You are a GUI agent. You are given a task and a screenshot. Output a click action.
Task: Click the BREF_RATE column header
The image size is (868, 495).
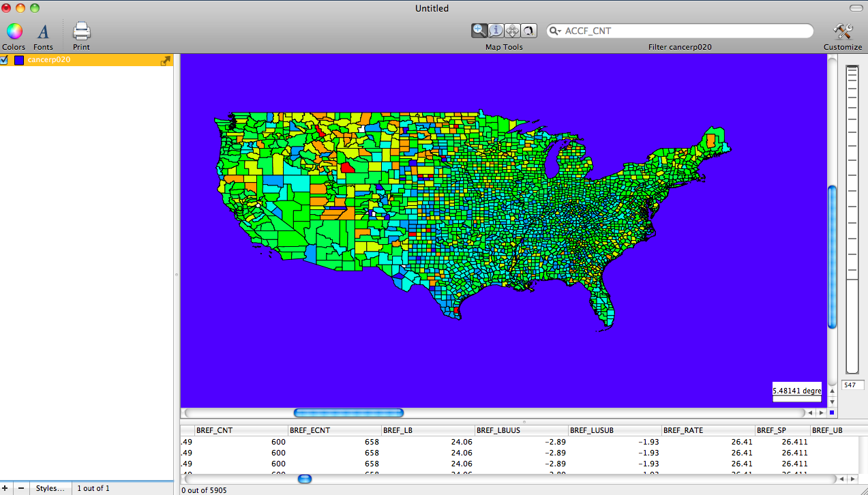683,430
